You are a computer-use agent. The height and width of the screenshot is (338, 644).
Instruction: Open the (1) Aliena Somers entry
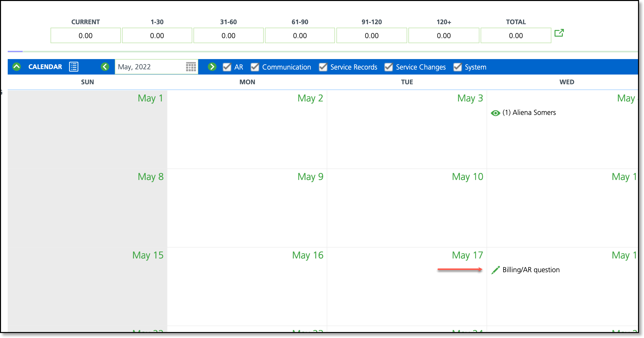pyautogui.click(x=529, y=113)
